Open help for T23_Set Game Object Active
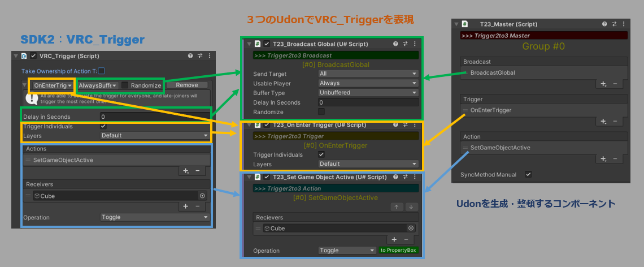The height and width of the screenshot is (267, 644). (395, 177)
